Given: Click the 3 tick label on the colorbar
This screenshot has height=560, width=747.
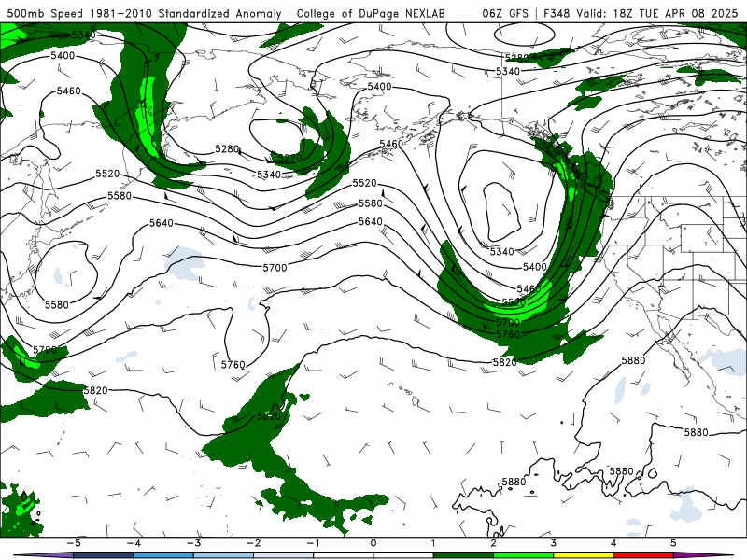Looking at the screenshot, I should 554,543.
